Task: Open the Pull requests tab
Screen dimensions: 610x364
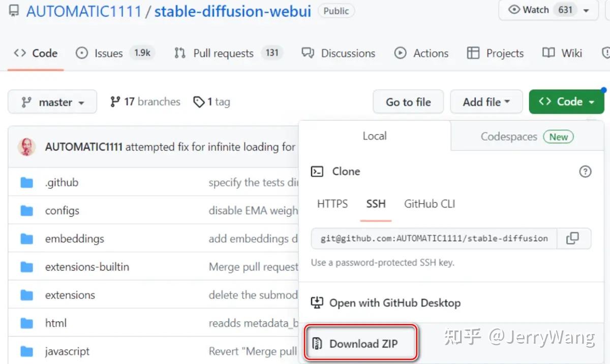Action: coord(228,53)
